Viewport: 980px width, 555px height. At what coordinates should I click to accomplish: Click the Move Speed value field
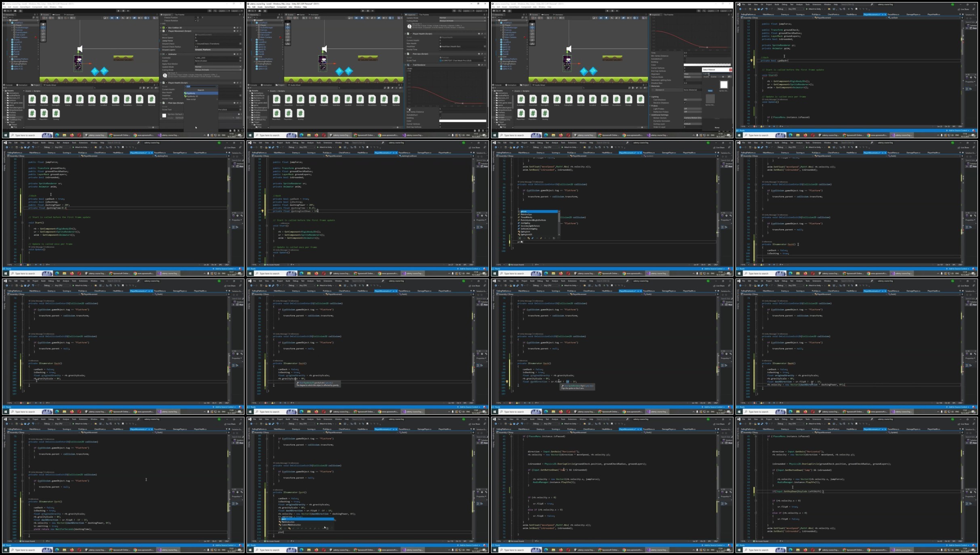(218, 38)
